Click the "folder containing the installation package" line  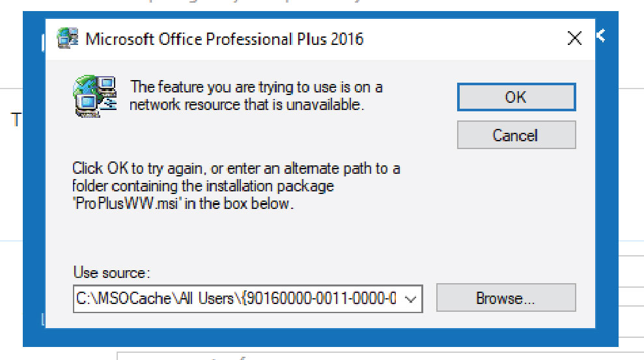click(203, 186)
